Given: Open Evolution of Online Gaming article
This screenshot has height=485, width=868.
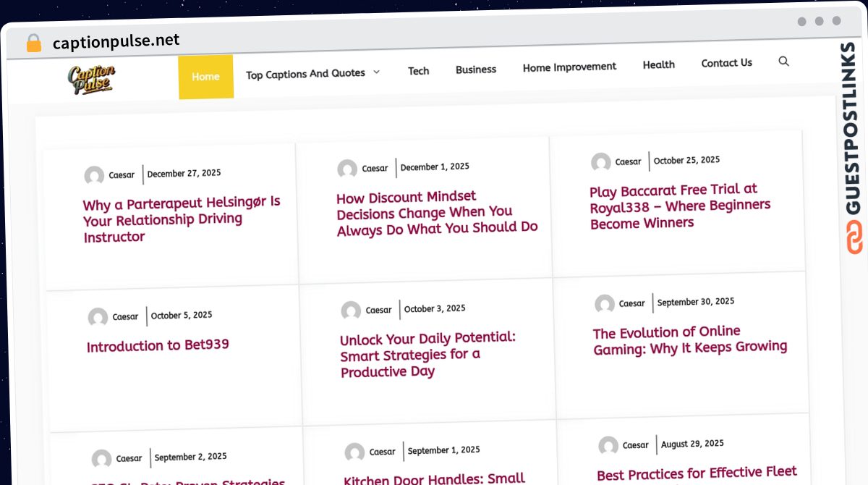Looking at the screenshot, I should (690, 340).
